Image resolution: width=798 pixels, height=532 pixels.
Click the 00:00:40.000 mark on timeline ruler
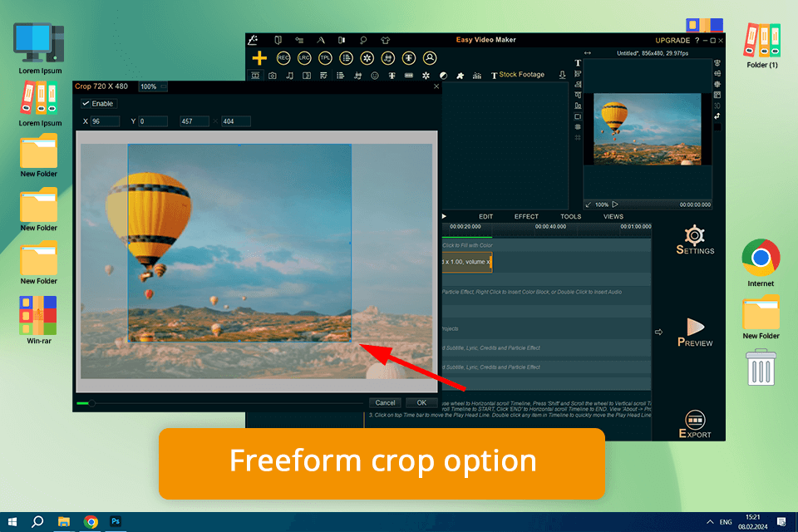pos(550,227)
